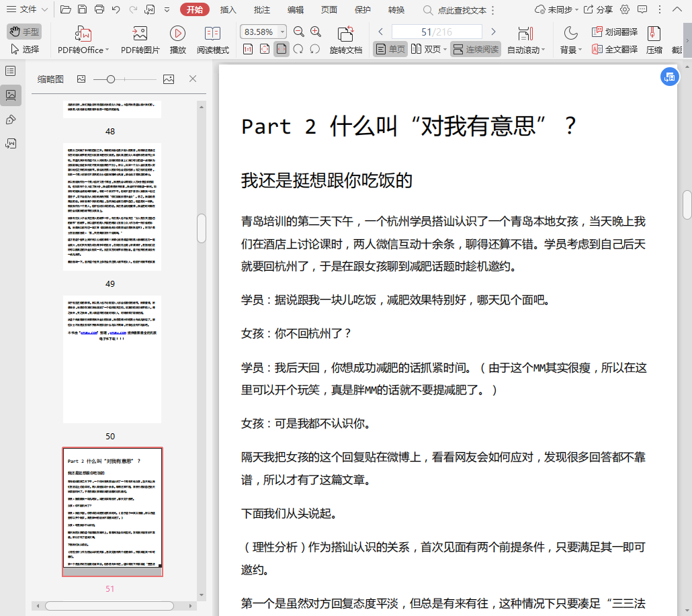Toggle 单页 single page view
Screen dimensions: 692x616
390,49
